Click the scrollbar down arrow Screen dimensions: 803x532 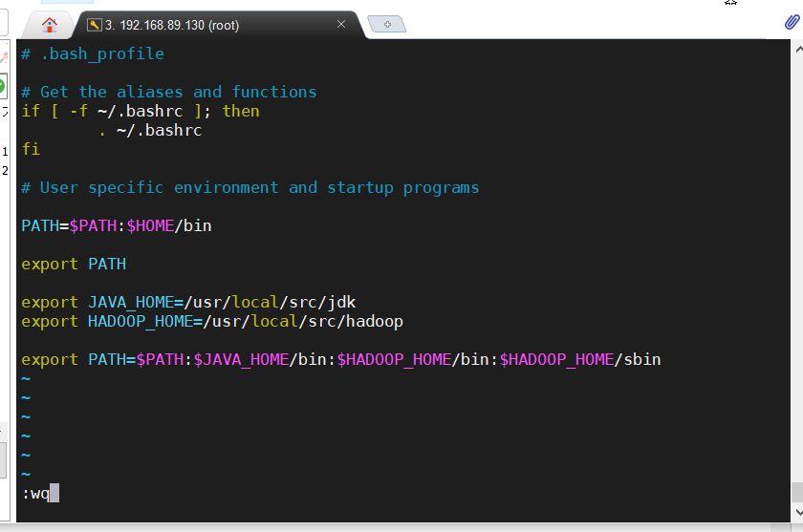coord(798,512)
